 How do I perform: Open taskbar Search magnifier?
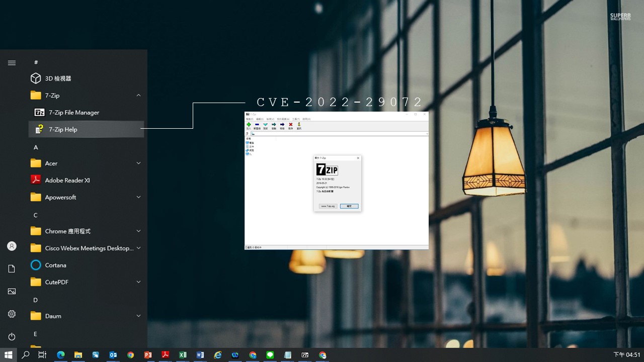(26, 355)
